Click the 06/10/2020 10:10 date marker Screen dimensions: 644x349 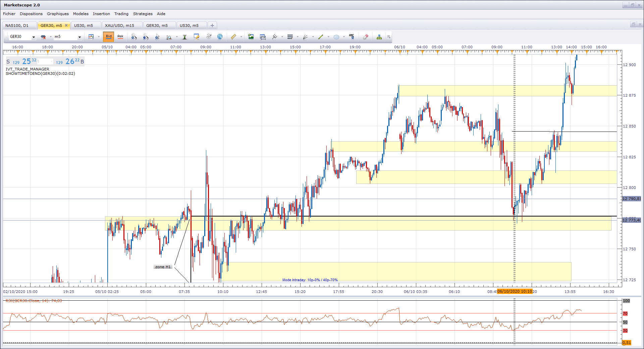[x=515, y=291]
